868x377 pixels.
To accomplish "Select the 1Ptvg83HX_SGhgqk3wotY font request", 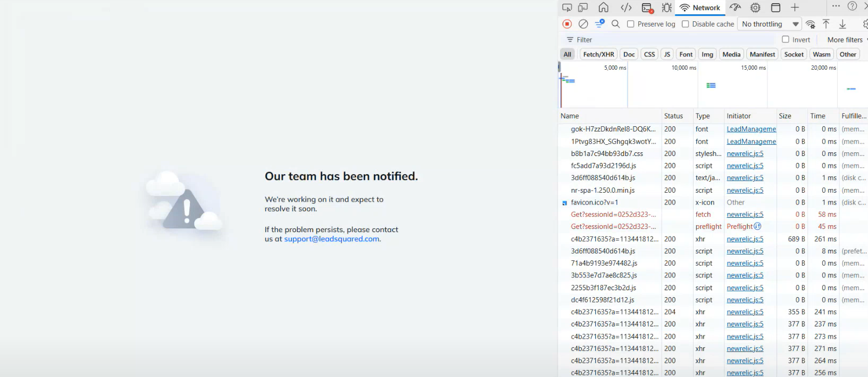I will click(x=614, y=141).
